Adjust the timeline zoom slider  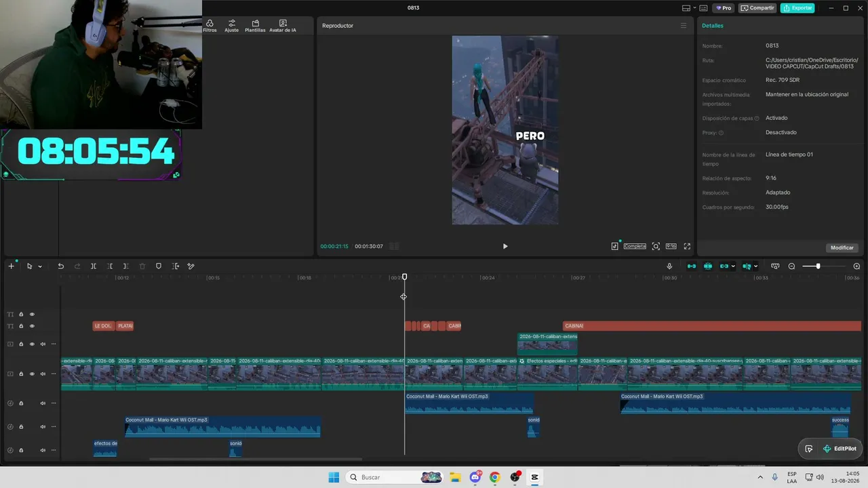[818, 266]
